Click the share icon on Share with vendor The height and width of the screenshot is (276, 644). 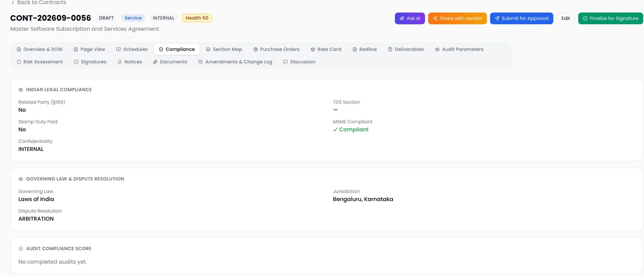tap(435, 18)
